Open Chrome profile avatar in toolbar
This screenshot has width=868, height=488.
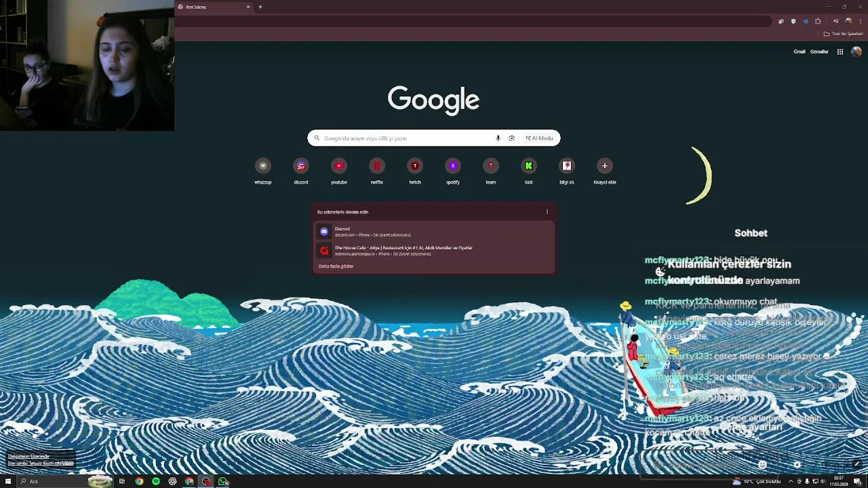848,21
